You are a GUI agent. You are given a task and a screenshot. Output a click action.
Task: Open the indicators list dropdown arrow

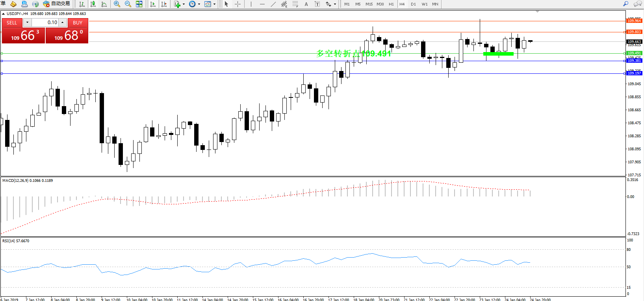click(x=184, y=4)
